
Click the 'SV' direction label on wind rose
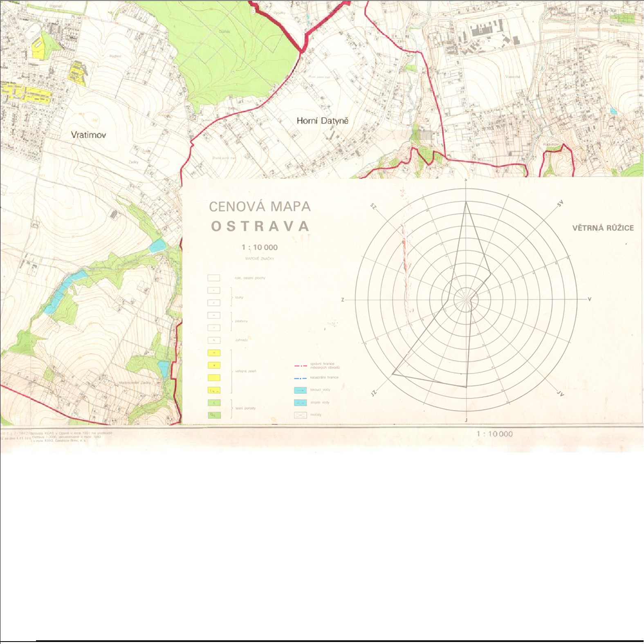click(560, 204)
